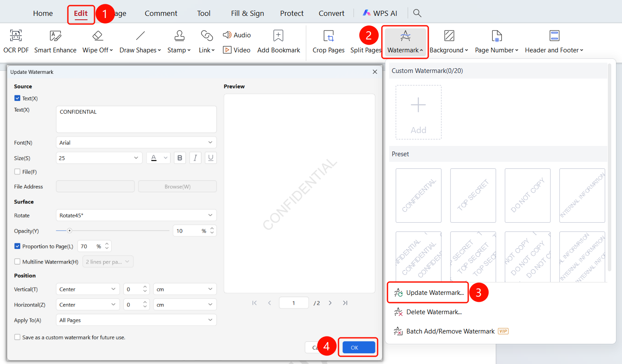Open the Rotate45° dropdown
The image size is (622, 364).
(x=136, y=215)
